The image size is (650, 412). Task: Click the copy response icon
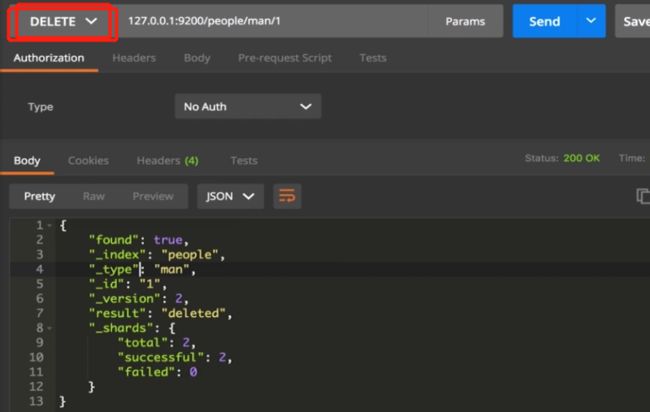click(x=643, y=196)
